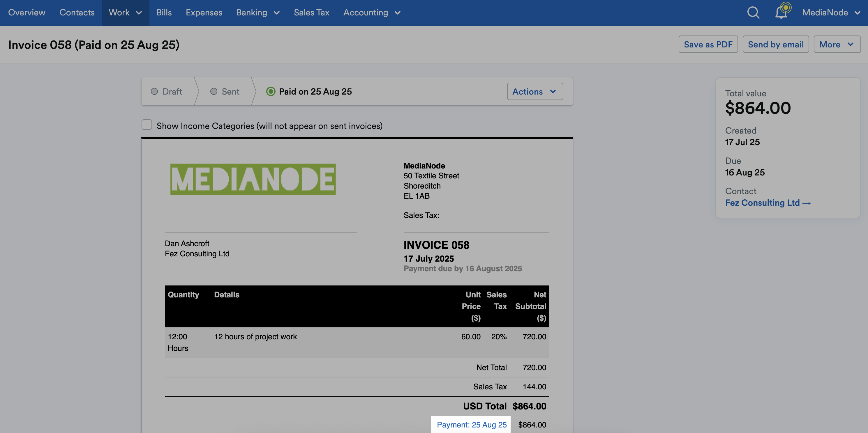This screenshot has height=433, width=868.
Task: Click Dan Ashcroft recipient name
Action: pyautogui.click(x=187, y=244)
